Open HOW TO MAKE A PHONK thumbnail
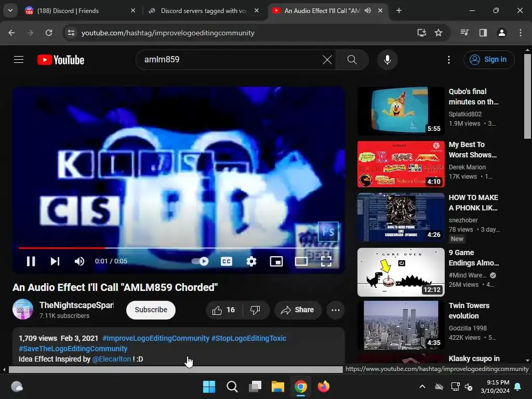Screen dimensions: 532x399 [401, 217]
